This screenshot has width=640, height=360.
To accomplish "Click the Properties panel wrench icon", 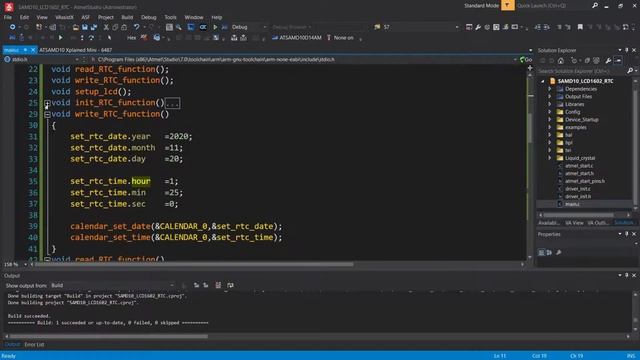I will tap(558, 253).
